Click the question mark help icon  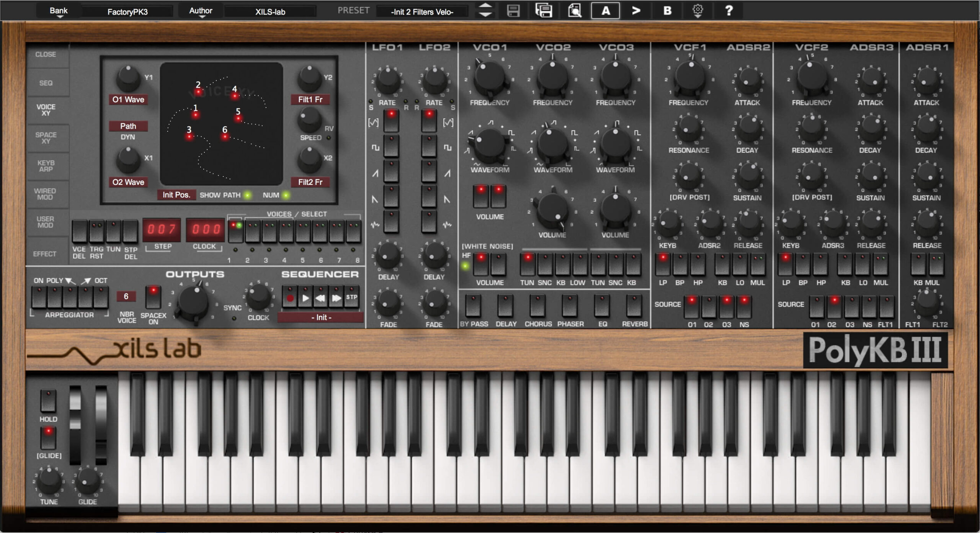pos(728,11)
